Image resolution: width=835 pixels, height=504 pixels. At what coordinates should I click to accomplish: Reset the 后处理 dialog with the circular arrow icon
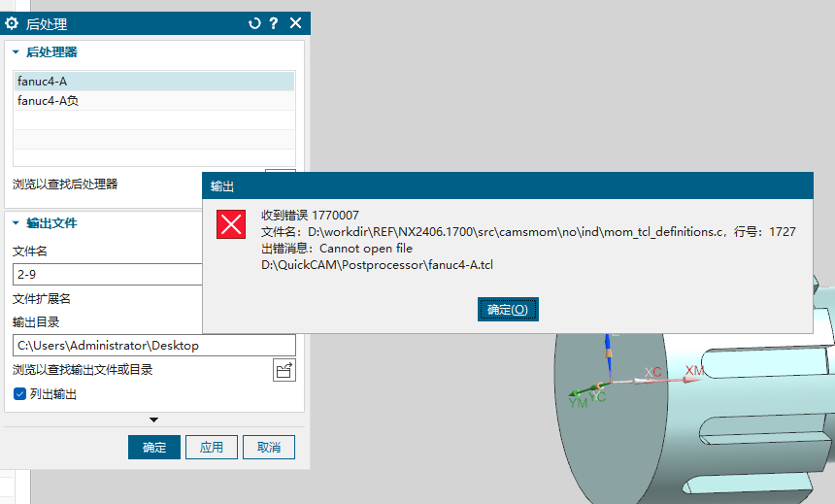(254, 23)
